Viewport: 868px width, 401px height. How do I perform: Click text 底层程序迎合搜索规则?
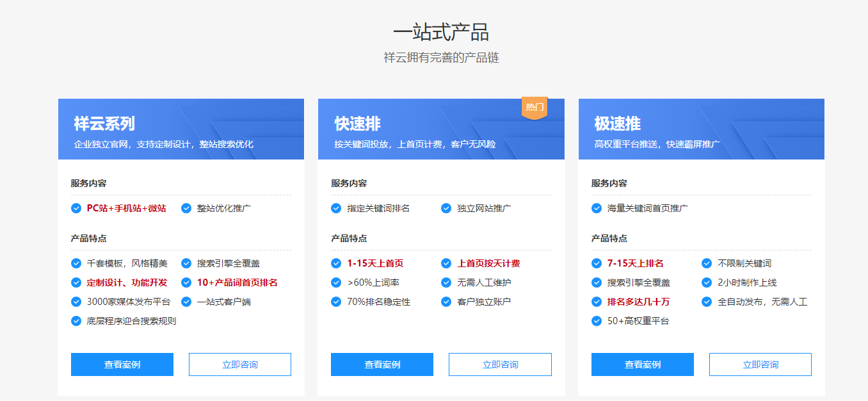pyautogui.click(x=131, y=321)
